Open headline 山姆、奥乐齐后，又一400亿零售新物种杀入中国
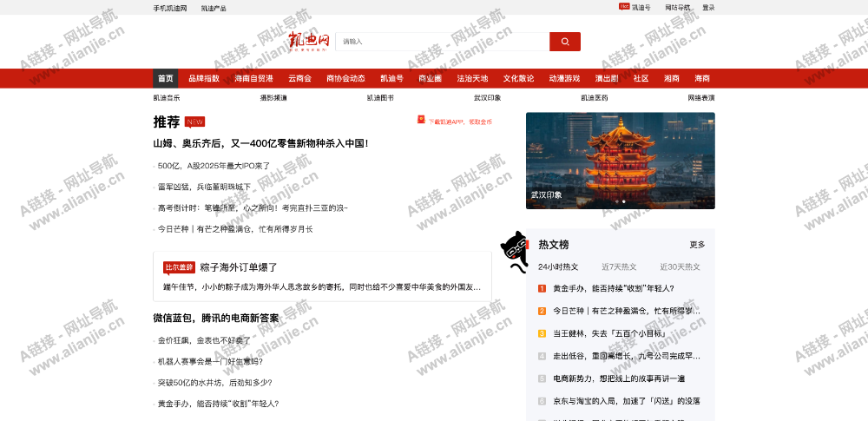868x421 pixels. pyautogui.click(x=260, y=143)
